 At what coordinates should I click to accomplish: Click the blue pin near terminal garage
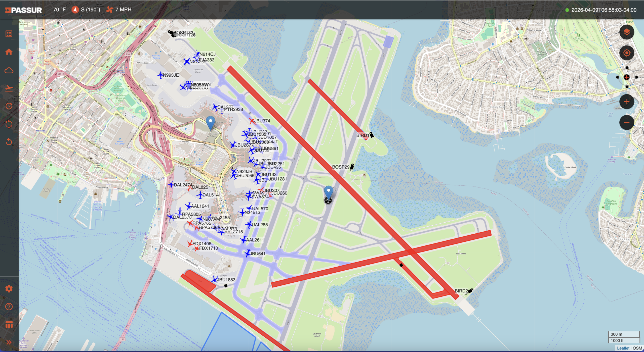click(x=210, y=122)
